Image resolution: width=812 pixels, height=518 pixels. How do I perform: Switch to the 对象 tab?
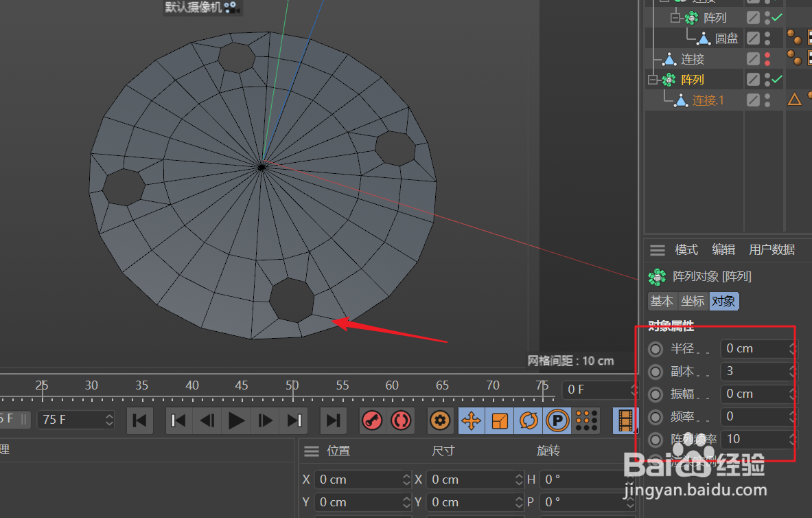coord(723,302)
